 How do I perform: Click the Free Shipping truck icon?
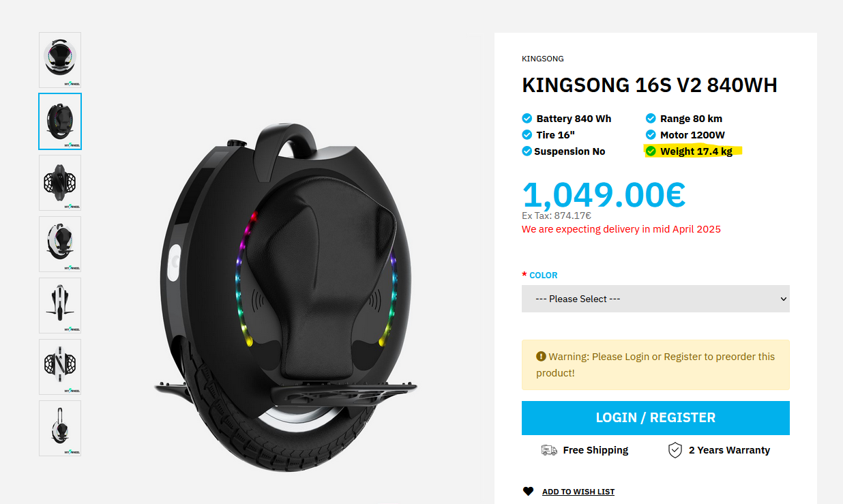[548, 450]
